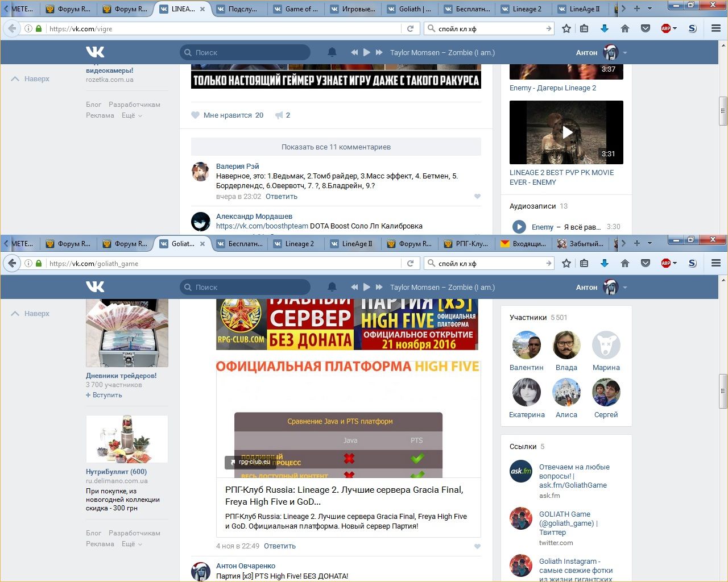728x582 pixels.
Task: Open the vk.com/boosthpteam link
Action: [262, 226]
